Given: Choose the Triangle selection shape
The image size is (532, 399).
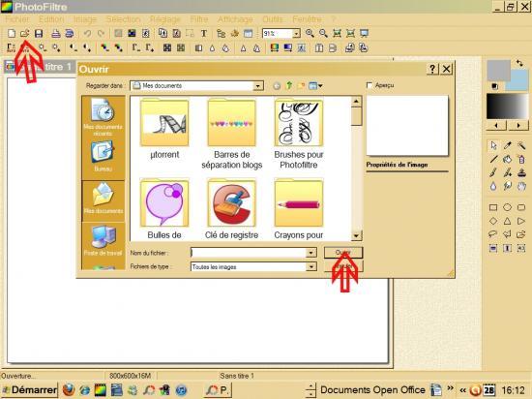Looking at the screenshot, I should tap(507, 221).
